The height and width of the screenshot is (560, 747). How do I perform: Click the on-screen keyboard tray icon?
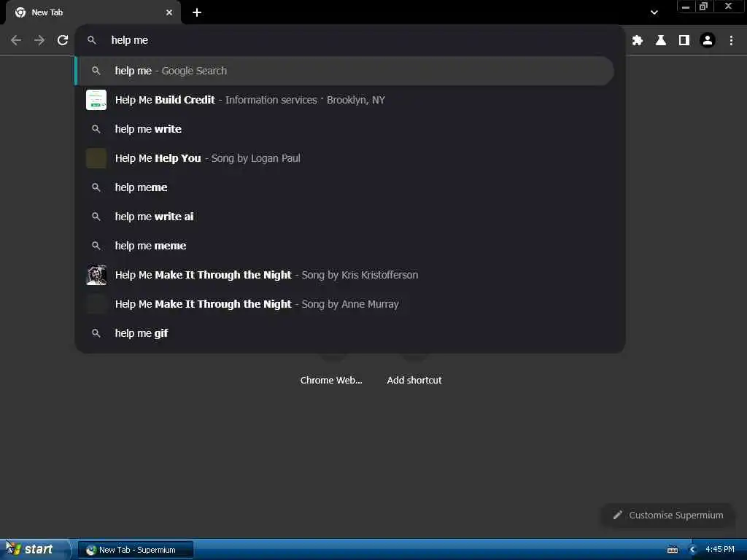pyautogui.click(x=672, y=550)
